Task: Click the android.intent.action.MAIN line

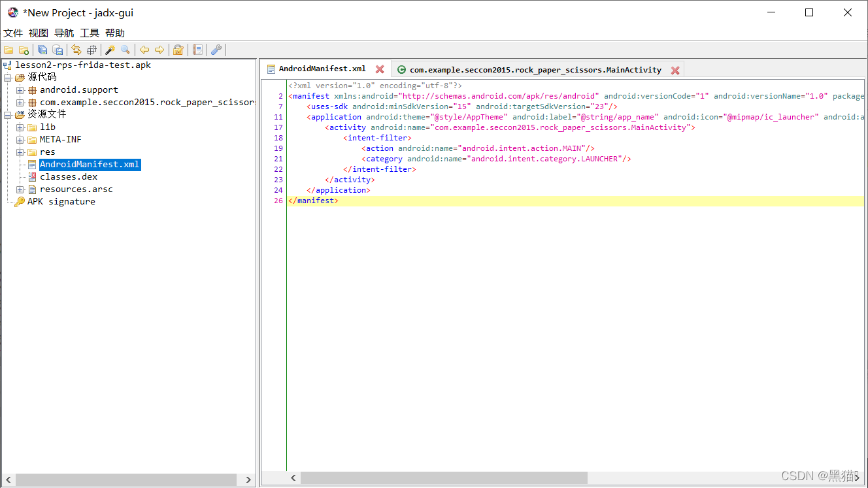Action: point(478,148)
